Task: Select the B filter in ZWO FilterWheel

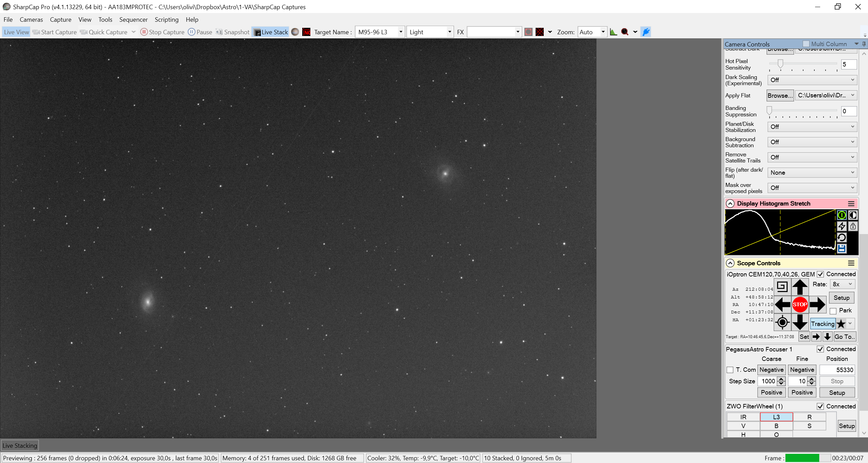Action: click(x=776, y=426)
